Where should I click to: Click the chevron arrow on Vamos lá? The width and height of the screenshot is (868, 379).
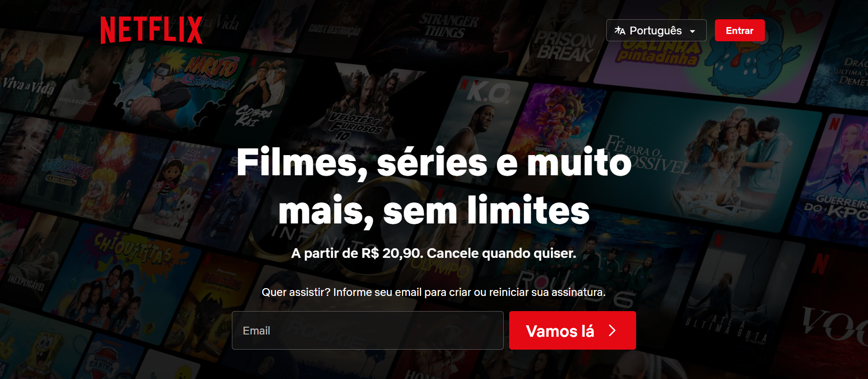tap(612, 330)
